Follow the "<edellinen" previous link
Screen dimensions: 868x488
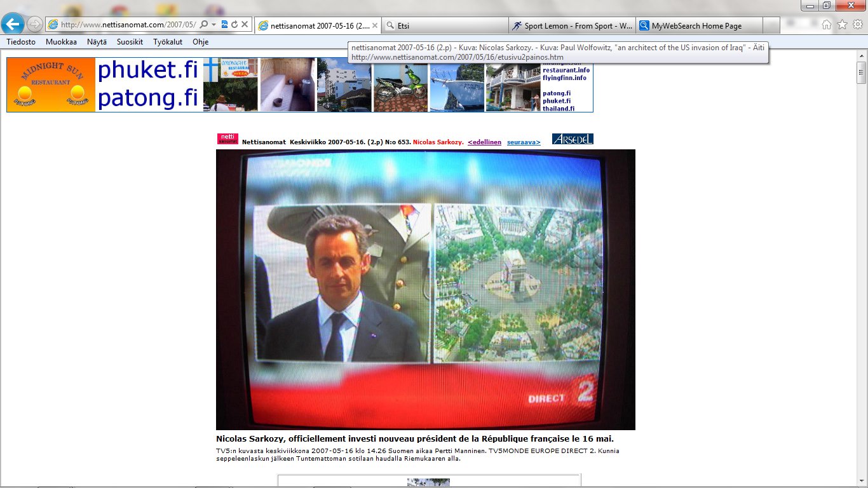(484, 142)
